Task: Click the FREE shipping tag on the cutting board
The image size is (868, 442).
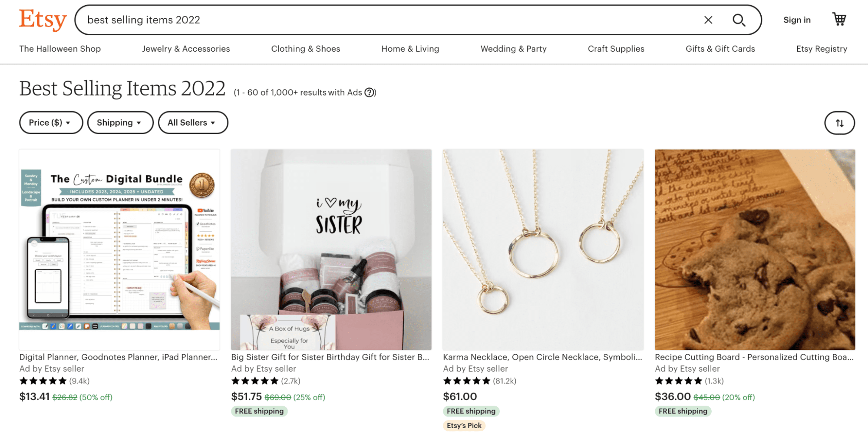Action: tap(683, 411)
